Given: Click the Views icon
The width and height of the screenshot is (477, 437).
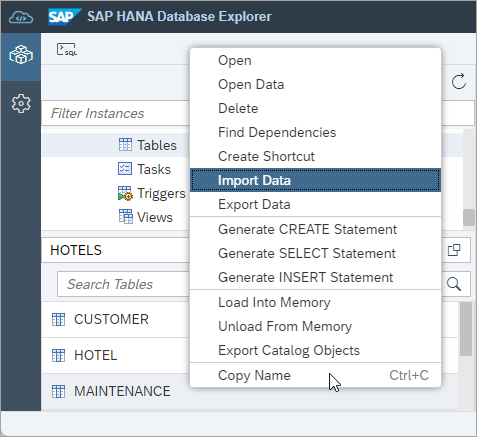Looking at the screenshot, I should (126, 217).
